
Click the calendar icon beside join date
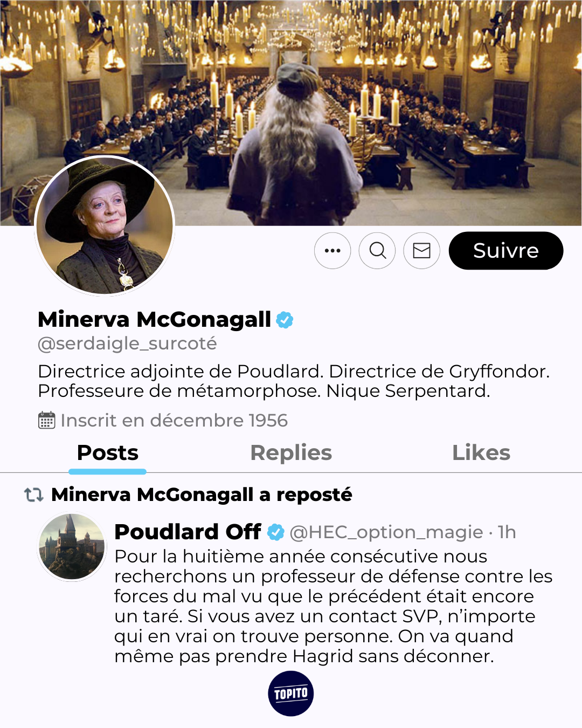(x=47, y=420)
